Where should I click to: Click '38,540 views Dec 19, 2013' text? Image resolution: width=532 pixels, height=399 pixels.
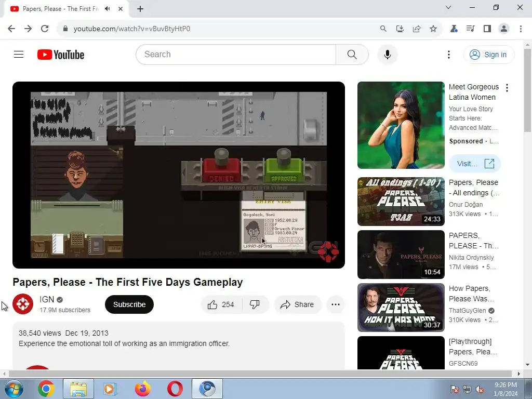pyautogui.click(x=63, y=333)
